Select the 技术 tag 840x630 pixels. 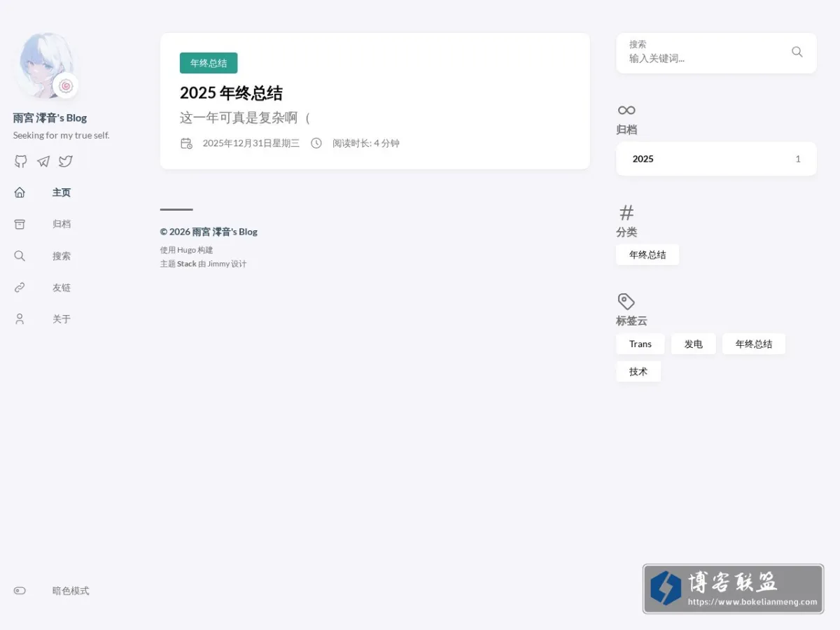[x=638, y=372]
